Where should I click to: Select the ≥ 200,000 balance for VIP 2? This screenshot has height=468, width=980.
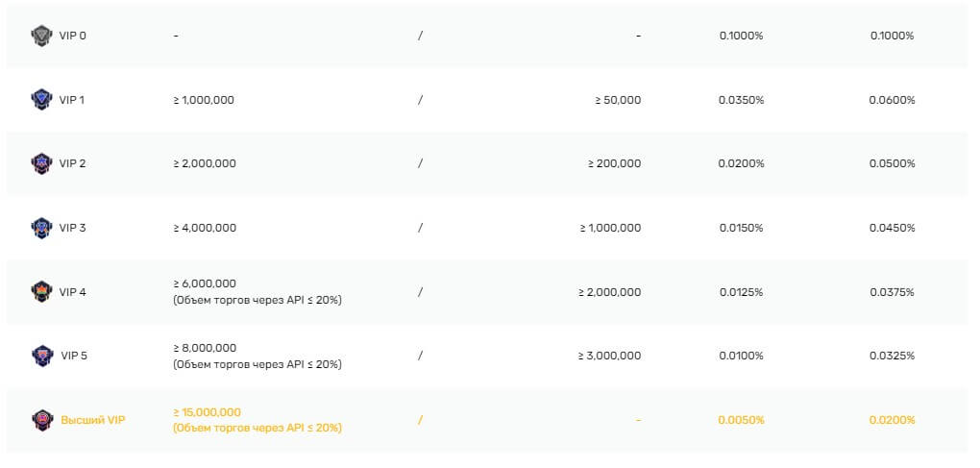pyautogui.click(x=614, y=163)
